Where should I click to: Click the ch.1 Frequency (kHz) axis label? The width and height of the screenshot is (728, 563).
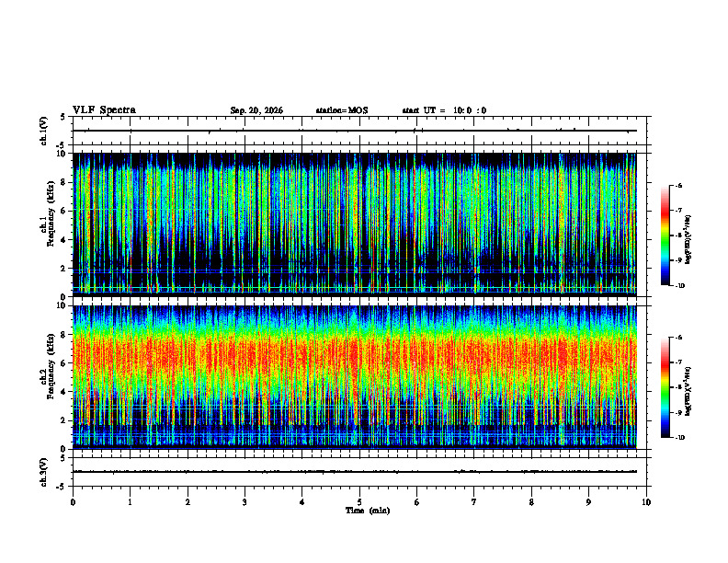[50, 213]
